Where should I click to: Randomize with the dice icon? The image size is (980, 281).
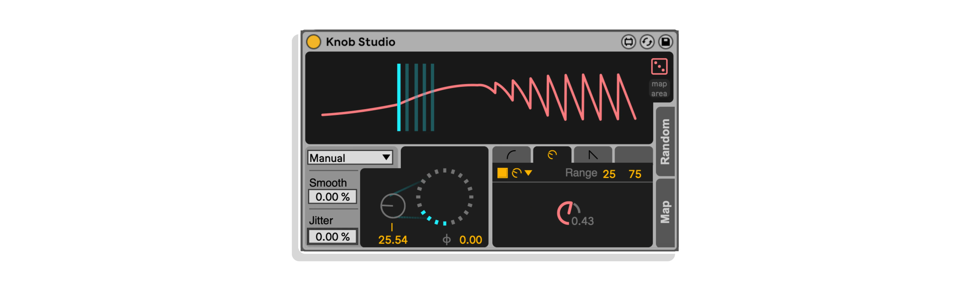[659, 66]
